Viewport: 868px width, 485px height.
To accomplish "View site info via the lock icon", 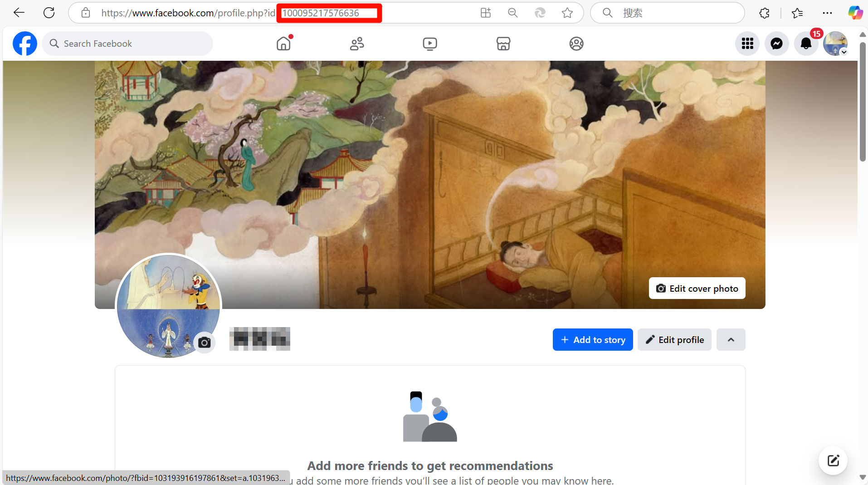I will coord(86,13).
